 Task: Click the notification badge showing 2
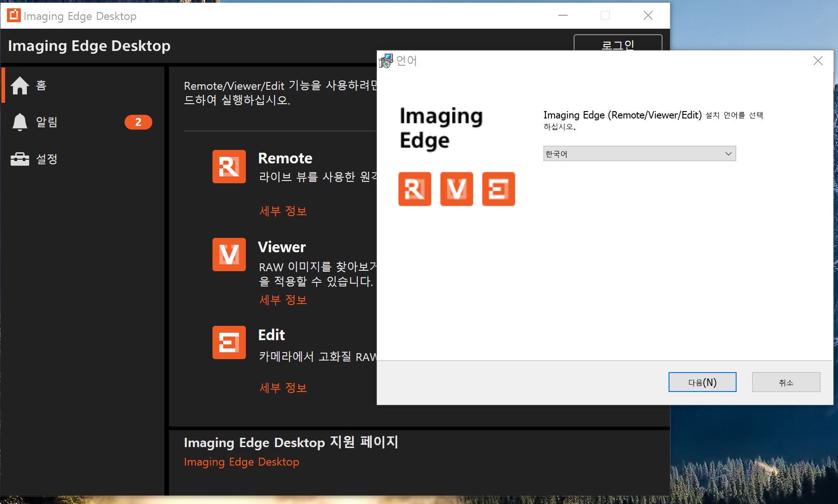click(x=138, y=122)
